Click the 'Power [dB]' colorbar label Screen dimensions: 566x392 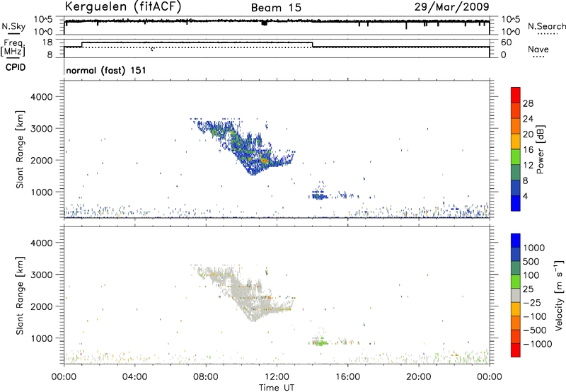click(541, 149)
